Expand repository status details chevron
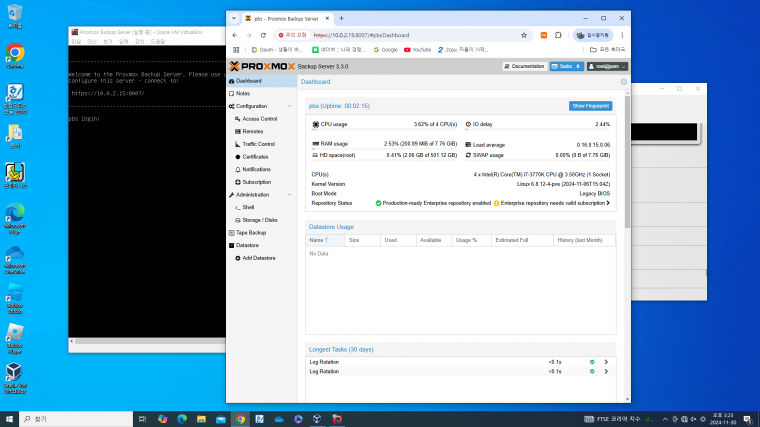 [608, 203]
